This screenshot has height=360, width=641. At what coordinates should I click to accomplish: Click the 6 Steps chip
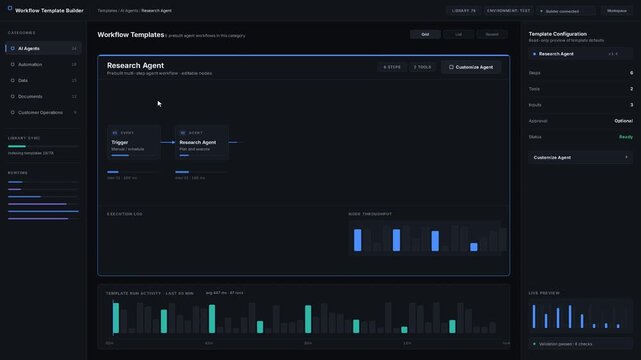pos(392,67)
